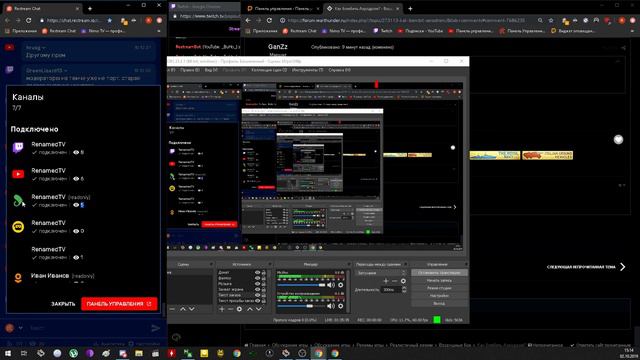Hide the Захват экрана source eye icon
Screen dimensions: 640x360
(x=257, y=289)
